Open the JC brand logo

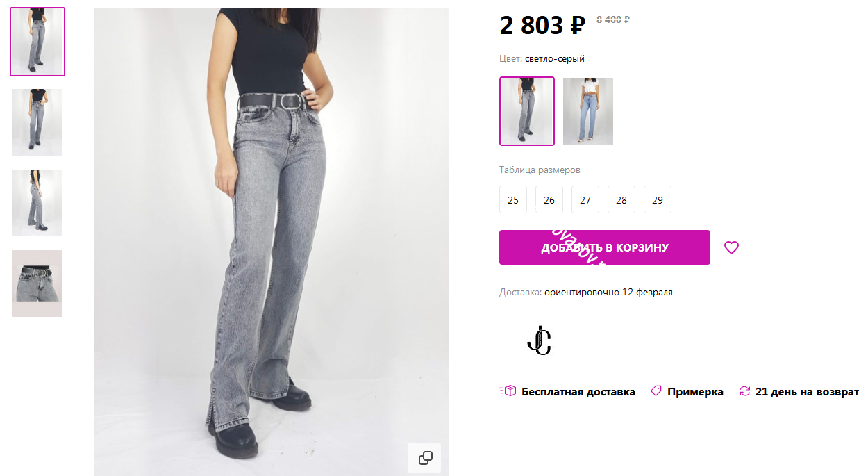pyautogui.click(x=539, y=340)
